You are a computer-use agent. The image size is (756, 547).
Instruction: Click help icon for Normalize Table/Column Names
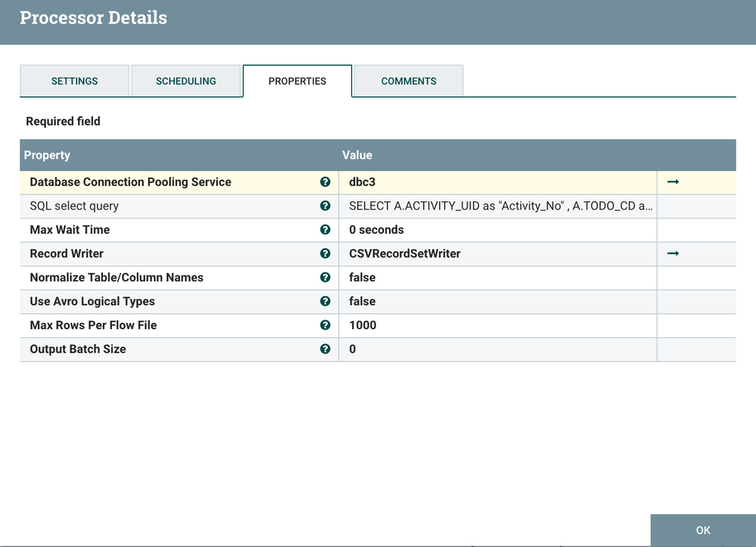[325, 278]
